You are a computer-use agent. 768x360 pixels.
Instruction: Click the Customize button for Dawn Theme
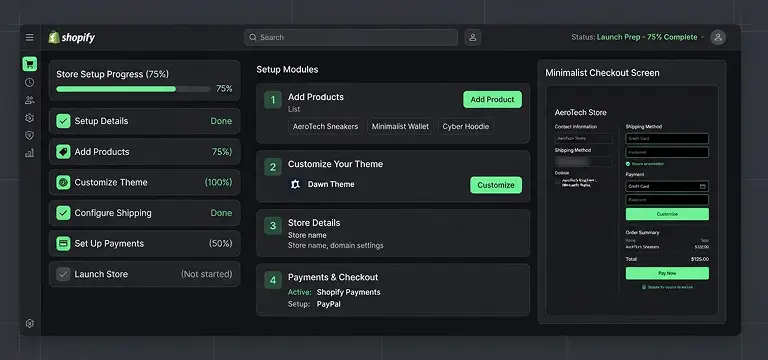[496, 185]
